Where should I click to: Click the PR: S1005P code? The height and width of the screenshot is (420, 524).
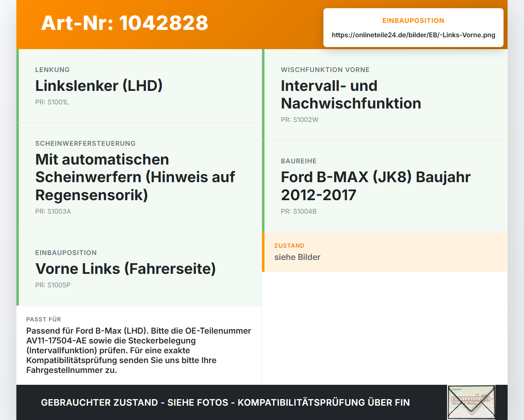click(53, 285)
